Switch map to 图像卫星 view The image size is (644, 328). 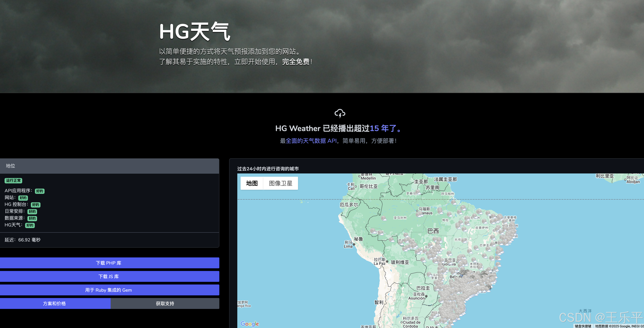point(281,183)
